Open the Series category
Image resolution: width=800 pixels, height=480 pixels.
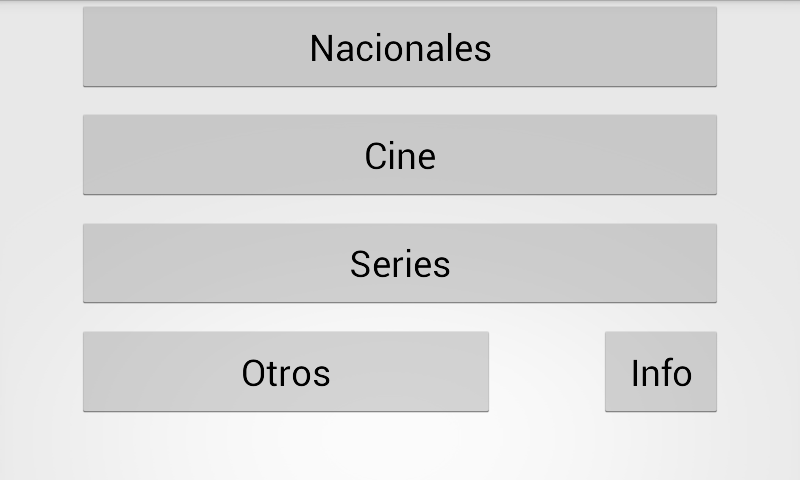(x=400, y=263)
